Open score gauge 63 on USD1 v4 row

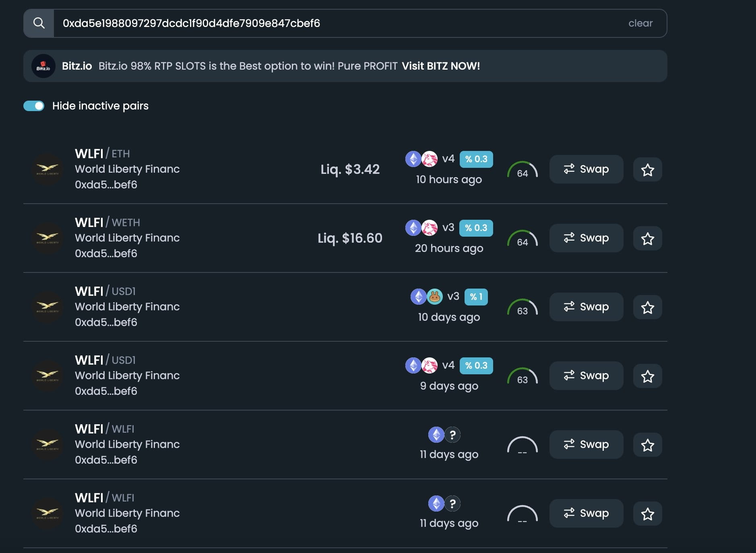(x=523, y=376)
